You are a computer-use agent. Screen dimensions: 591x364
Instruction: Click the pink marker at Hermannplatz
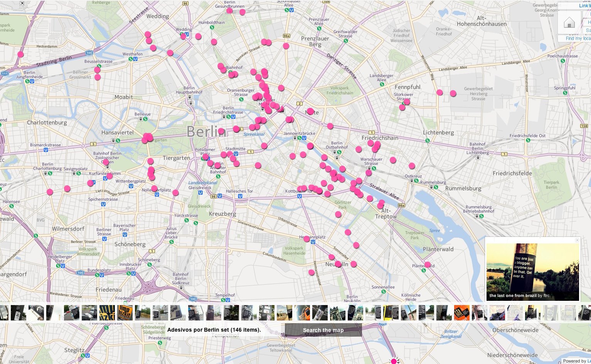(x=306, y=239)
